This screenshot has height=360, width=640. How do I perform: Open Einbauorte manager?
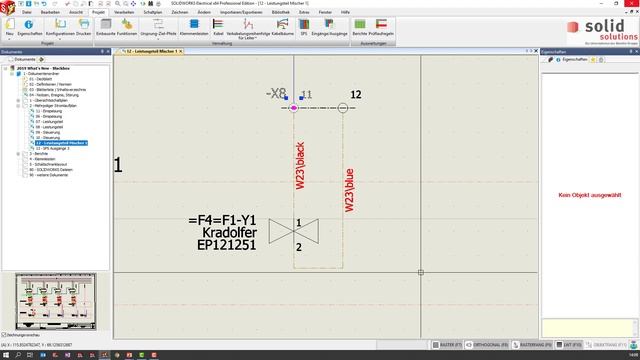pos(106,27)
